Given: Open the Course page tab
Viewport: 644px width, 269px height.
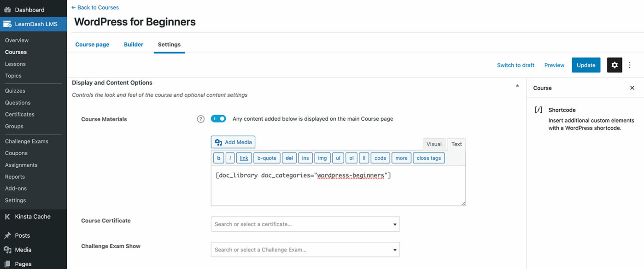Looking at the screenshot, I should pyautogui.click(x=92, y=44).
